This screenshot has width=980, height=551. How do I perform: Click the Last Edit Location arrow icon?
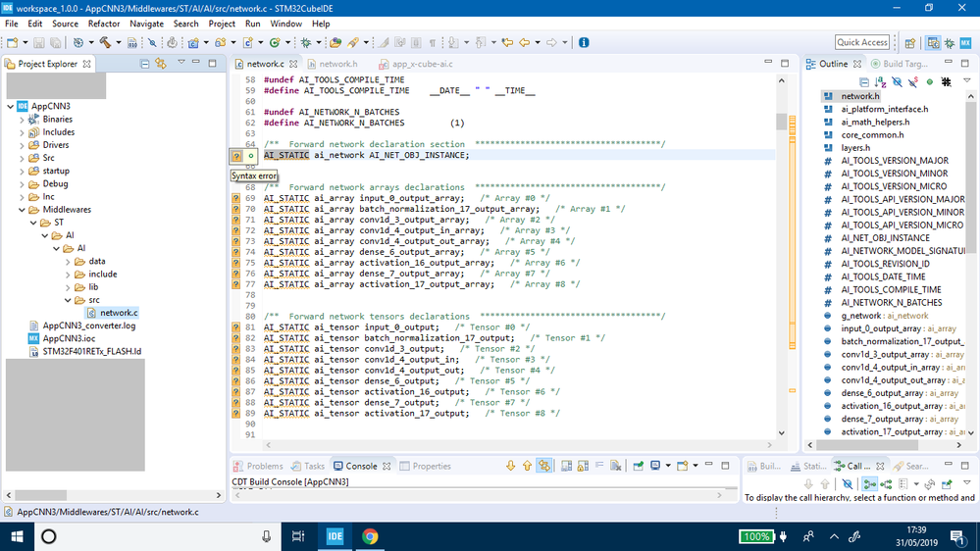[x=507, y=42]
